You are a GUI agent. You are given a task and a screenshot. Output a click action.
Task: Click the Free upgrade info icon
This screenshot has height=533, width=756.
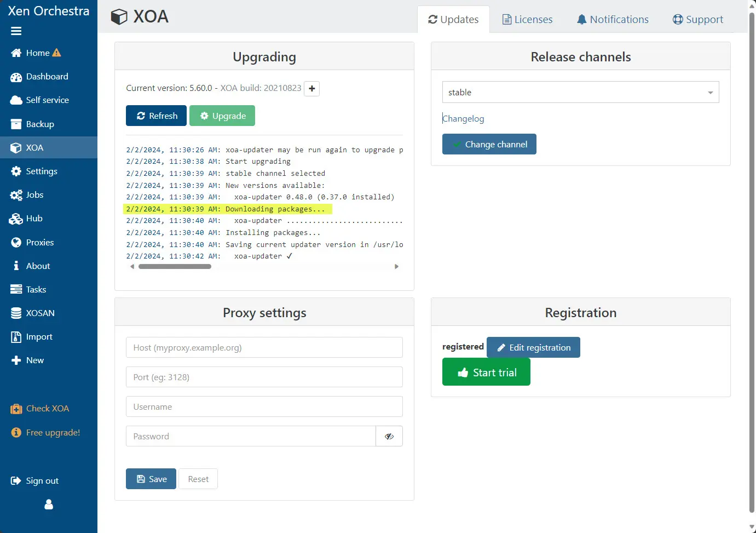16,433
